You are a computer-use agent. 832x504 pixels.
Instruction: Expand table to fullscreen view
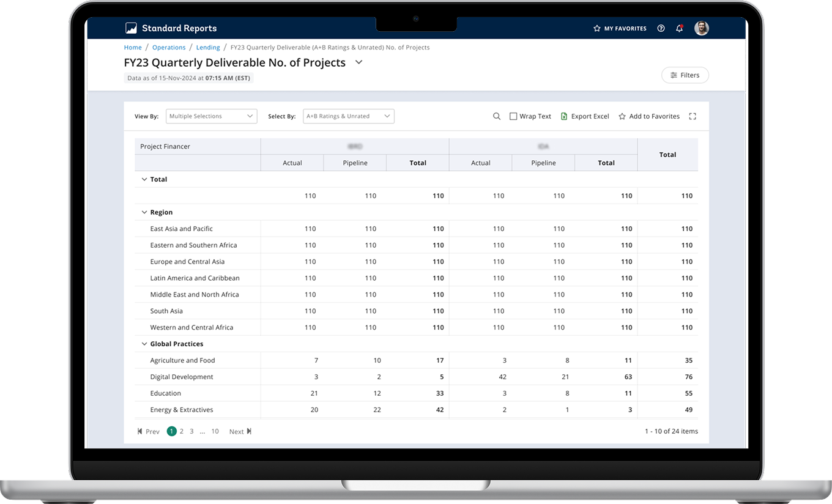[693, 116]
